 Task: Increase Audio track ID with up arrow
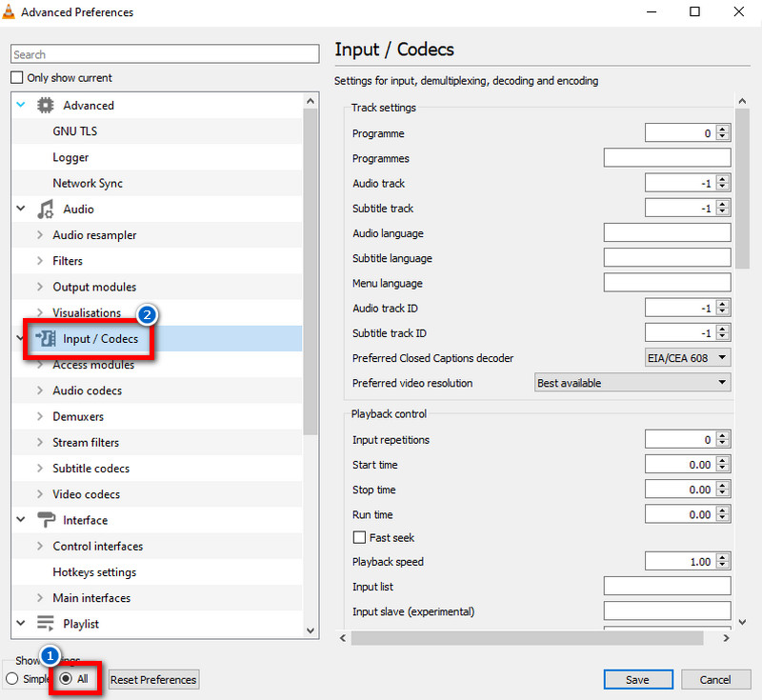(x=723, y=304)
